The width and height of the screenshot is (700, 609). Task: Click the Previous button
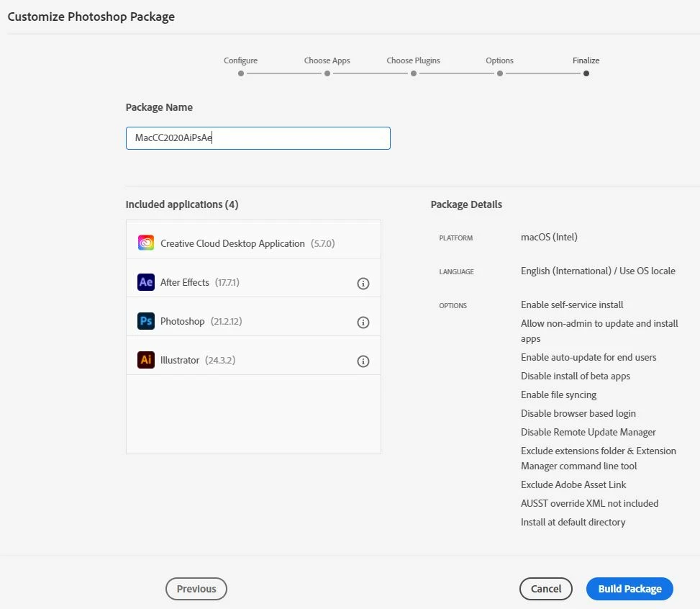tap(196, 589)
